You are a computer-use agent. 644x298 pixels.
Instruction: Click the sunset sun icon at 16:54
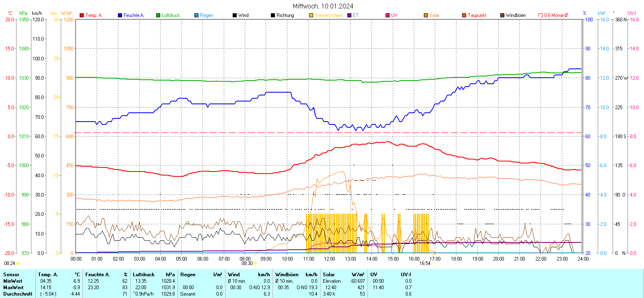tap(433, 263)
